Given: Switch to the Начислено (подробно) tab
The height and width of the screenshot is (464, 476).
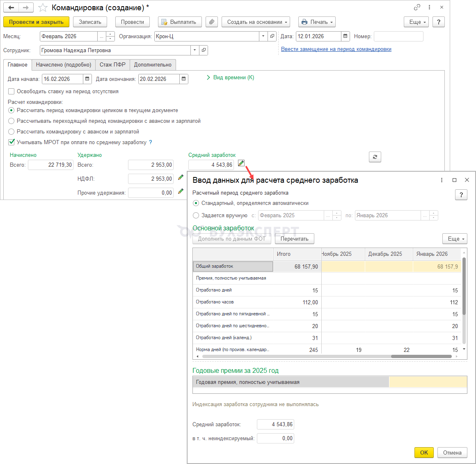Looking at the screenshot, I should (x=64, y=65).
